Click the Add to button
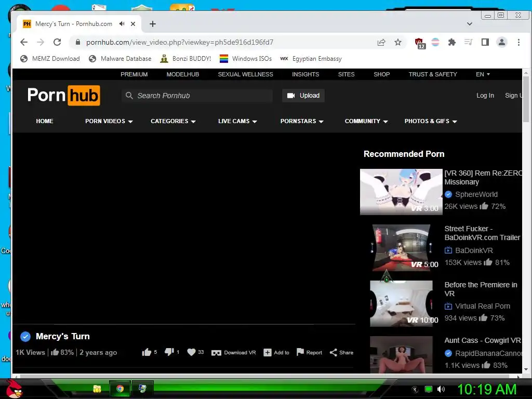Image resolution: width=532 pixels, height=399 pixels. coord(276,353)
